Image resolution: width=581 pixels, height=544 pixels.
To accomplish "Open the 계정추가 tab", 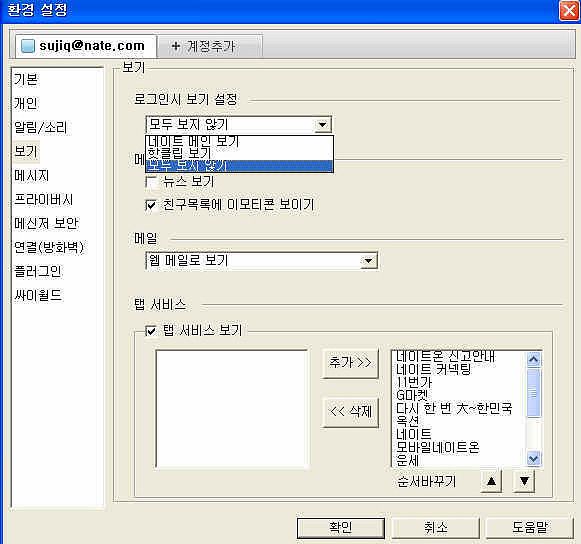I will click(x=210, y=46).
